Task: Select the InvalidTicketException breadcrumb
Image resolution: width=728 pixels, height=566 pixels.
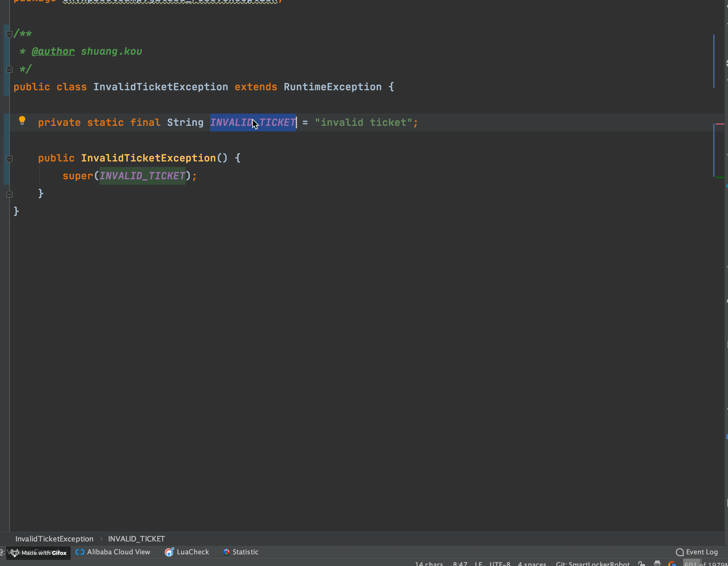Action: click(54, 539)
